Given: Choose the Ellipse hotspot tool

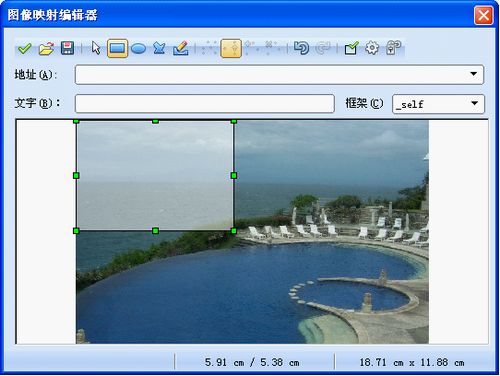Looking at the screenshot, I should pos(138,49).
